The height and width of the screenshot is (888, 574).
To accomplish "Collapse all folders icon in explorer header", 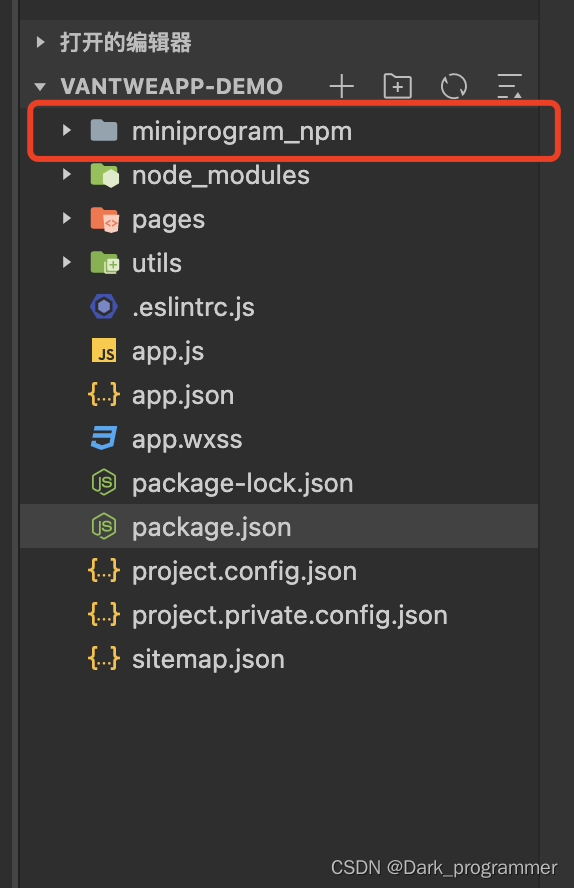I will click(x=509, y=87).
